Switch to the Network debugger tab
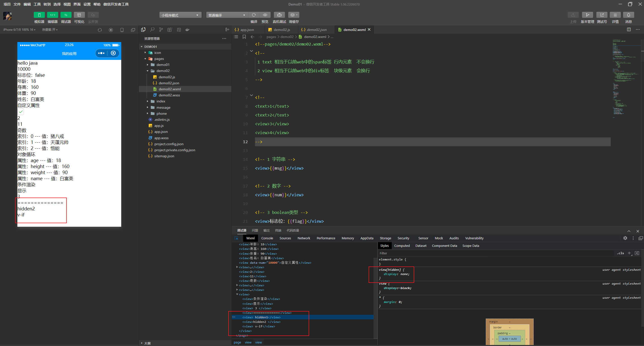This screenshot has height=346, width=644. pos(304,238)
